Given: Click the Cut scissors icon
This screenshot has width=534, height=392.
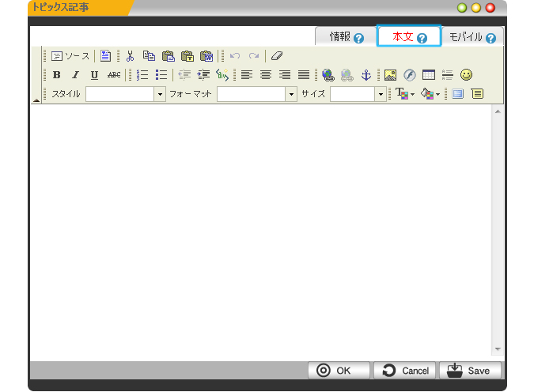Looking at the screenshot, I should click(x=130, y=56).
